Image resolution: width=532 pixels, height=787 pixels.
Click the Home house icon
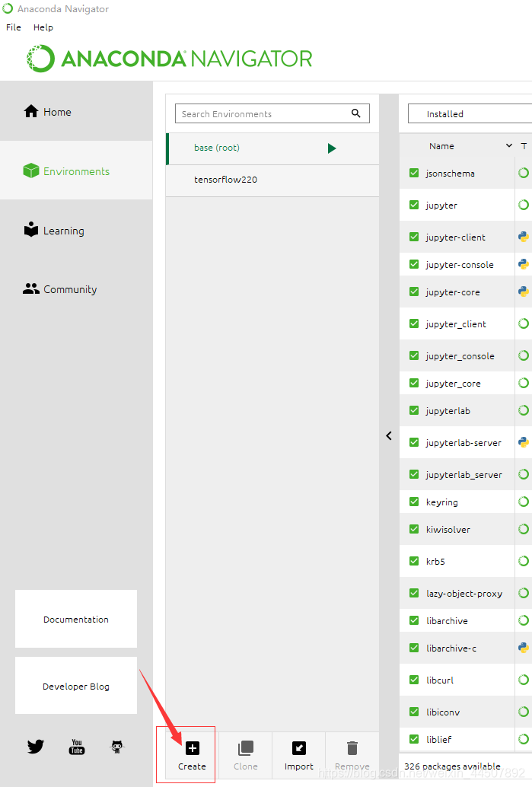pos(31,111)
